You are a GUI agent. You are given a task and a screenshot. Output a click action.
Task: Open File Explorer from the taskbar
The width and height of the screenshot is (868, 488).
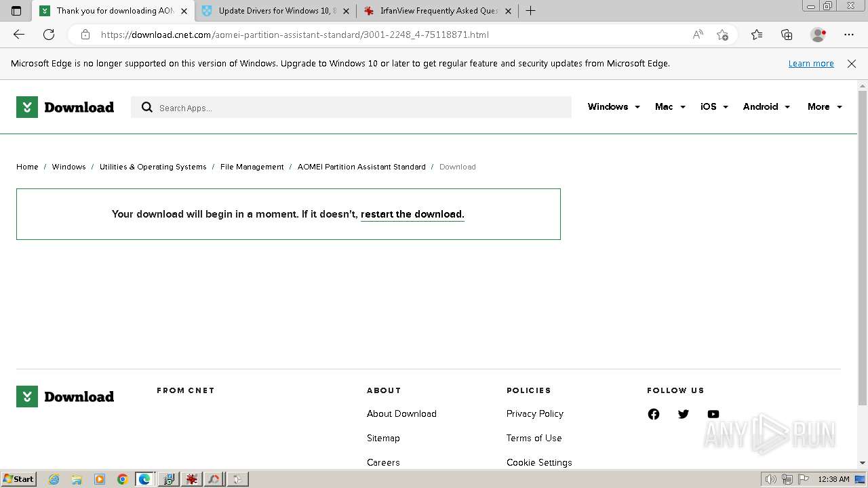click(x=77, y=479)
